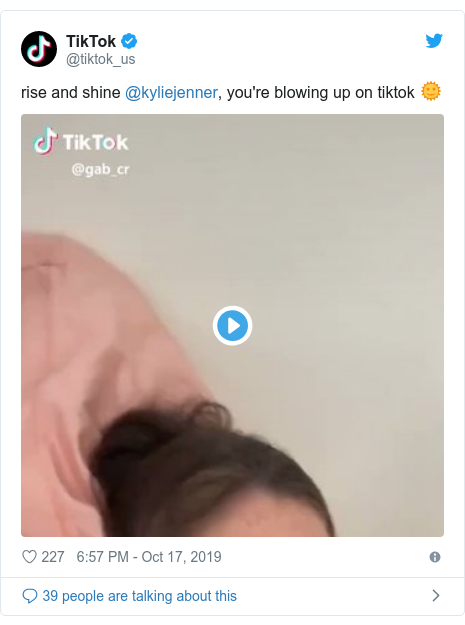Click the @gab_cr watermark text
Image resolution: width=465 pixels, height=625 pixels.
[x=100, y=169]
